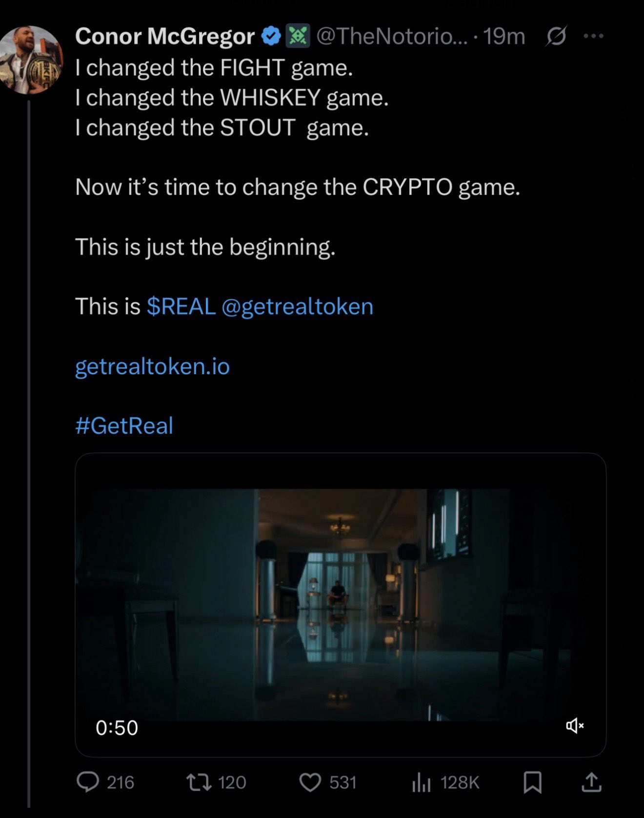644x818 pixels.
Task: Click the 0:50 video duration label
Action: point(117,727)
